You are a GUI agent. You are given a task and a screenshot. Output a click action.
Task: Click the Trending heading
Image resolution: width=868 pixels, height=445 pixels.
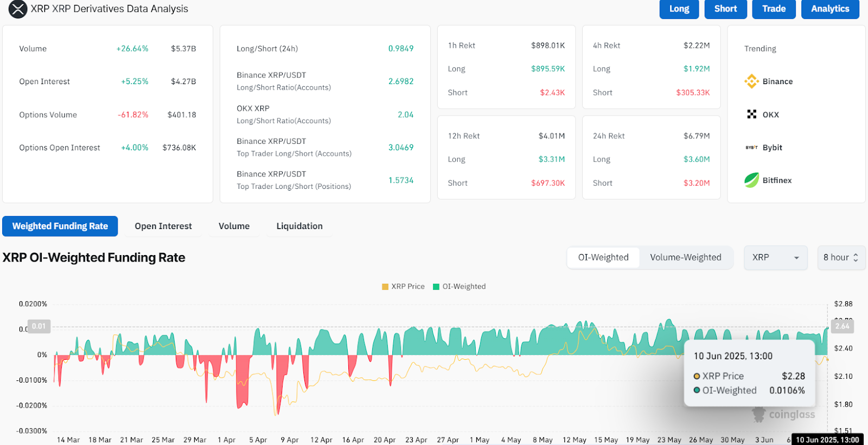tap(760, 49)
